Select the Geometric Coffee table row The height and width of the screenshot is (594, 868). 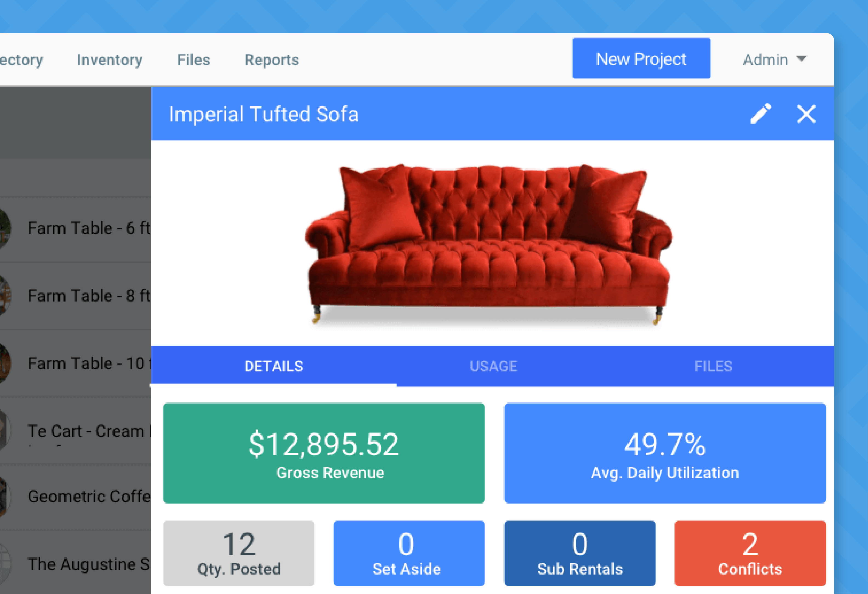pos(75,496)
